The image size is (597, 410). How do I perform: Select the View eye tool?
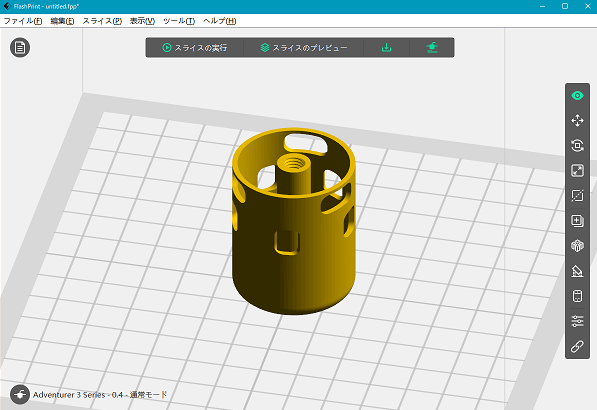(x=577, y=96)
